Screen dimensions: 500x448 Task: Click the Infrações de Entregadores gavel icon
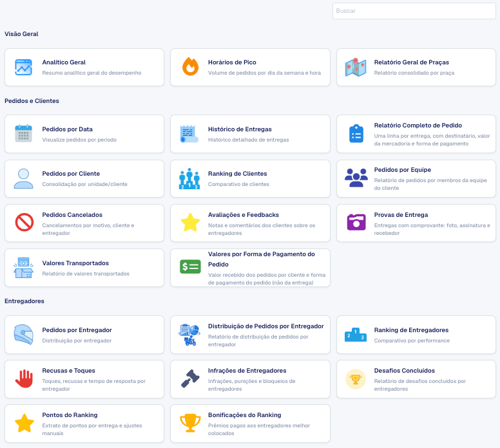(x=190, y=378)
